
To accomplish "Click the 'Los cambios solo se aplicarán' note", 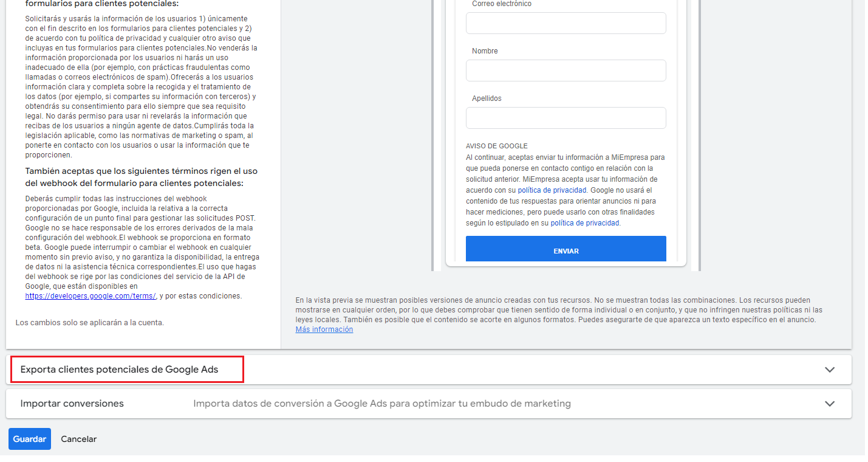I will click(89, 323).
